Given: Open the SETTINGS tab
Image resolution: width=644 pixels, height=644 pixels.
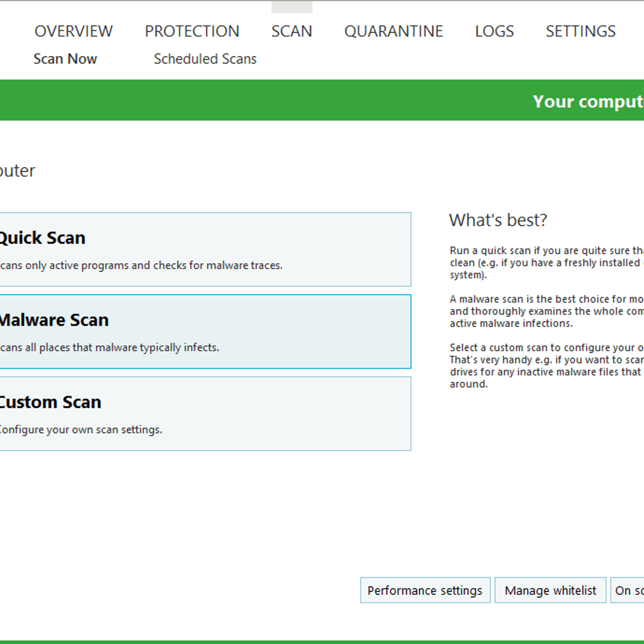Looking at the screenshot, I should click(x=580, y=31).
